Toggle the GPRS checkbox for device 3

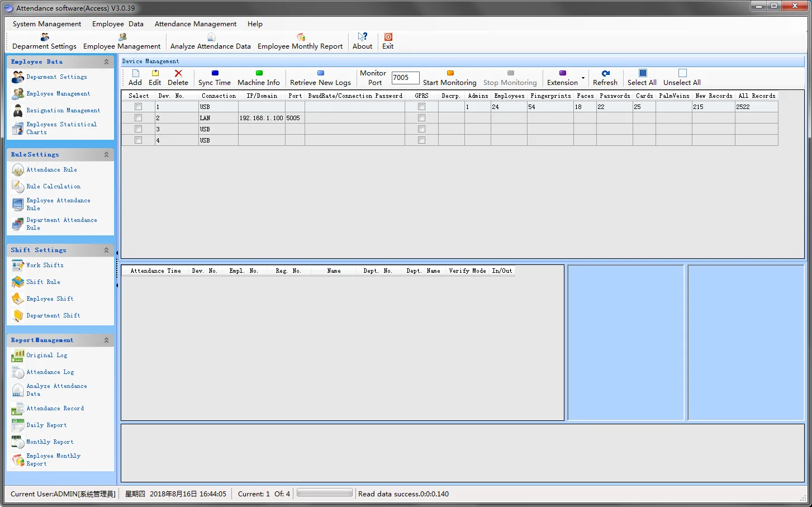coord(421,129)
